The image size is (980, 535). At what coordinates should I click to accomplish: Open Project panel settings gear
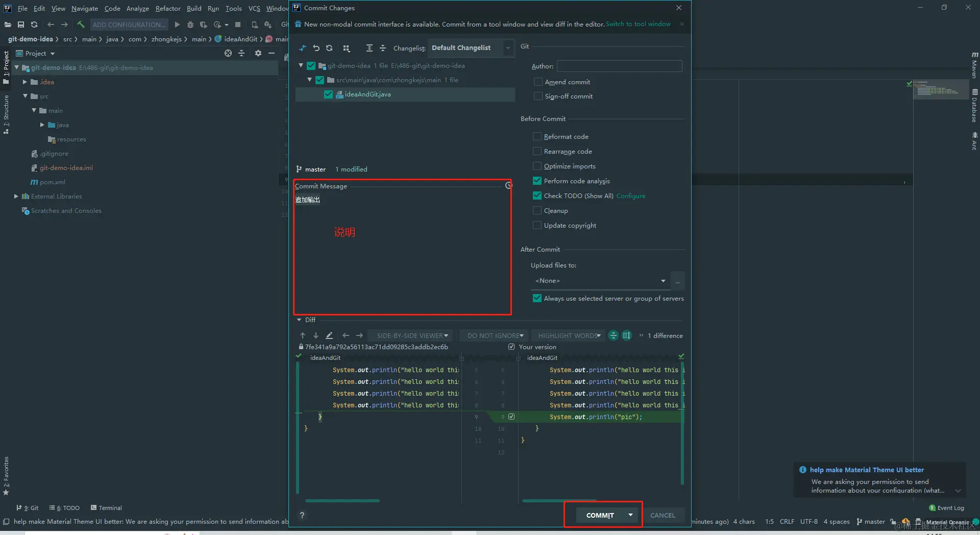[258, 53]
